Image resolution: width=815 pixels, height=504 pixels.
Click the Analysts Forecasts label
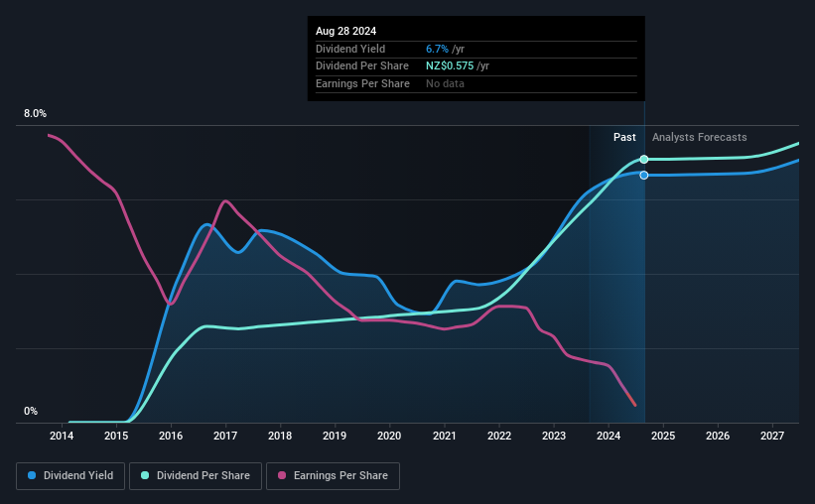tap(699, 137)
